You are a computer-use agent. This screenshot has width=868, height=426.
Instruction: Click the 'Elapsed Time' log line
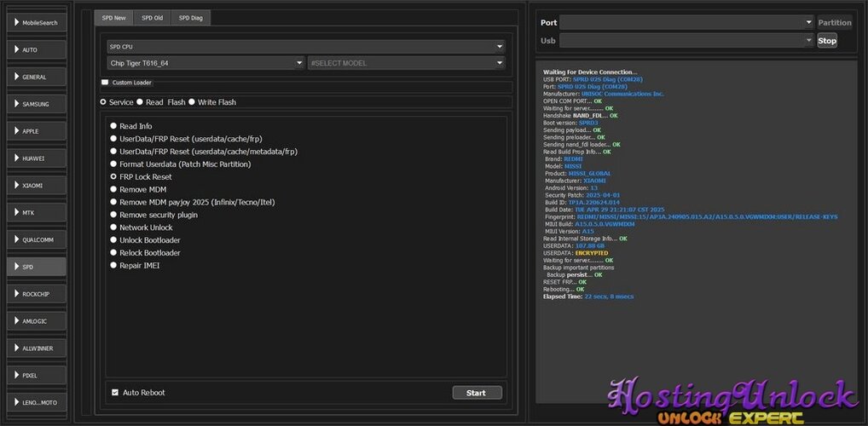[588, 296]
